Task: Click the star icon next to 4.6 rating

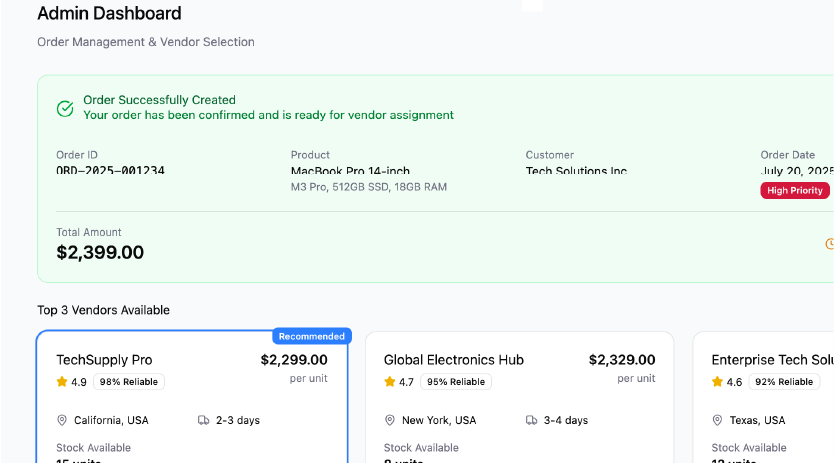Action: (717, 382)
